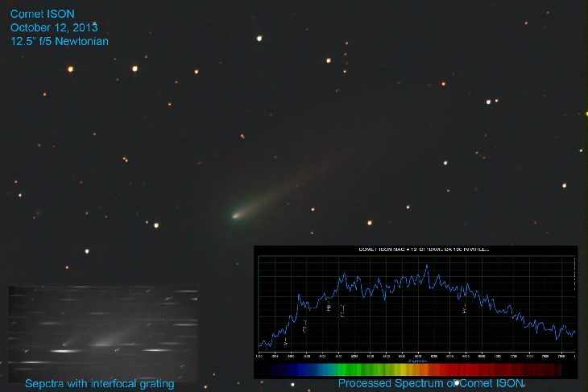Click the 'October 12, 2013' date label
Viewport: 588px width, 392px height.
point(54,27)
